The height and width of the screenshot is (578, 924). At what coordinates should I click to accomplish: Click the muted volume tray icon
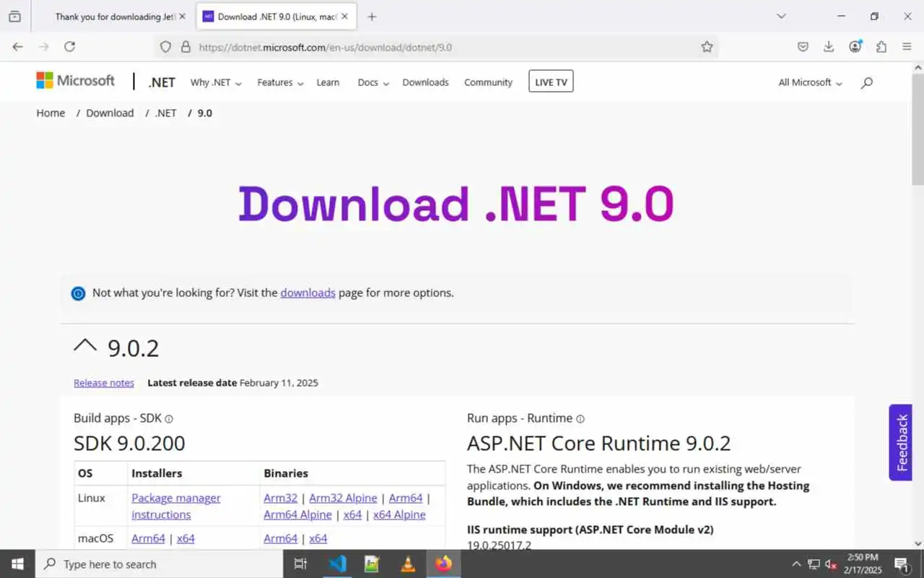[x=830, y=564]
